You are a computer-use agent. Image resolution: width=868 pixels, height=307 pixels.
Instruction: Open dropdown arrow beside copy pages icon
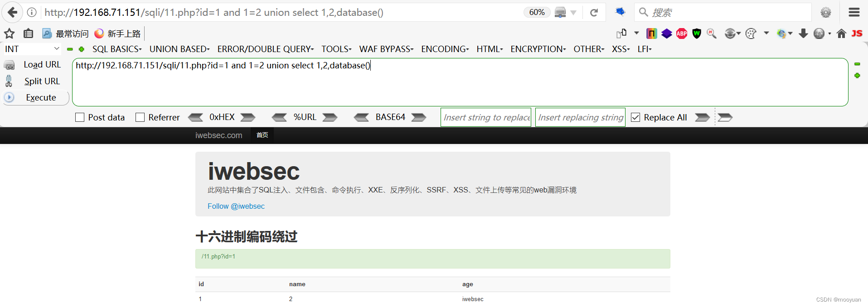[x=636, y=33]
